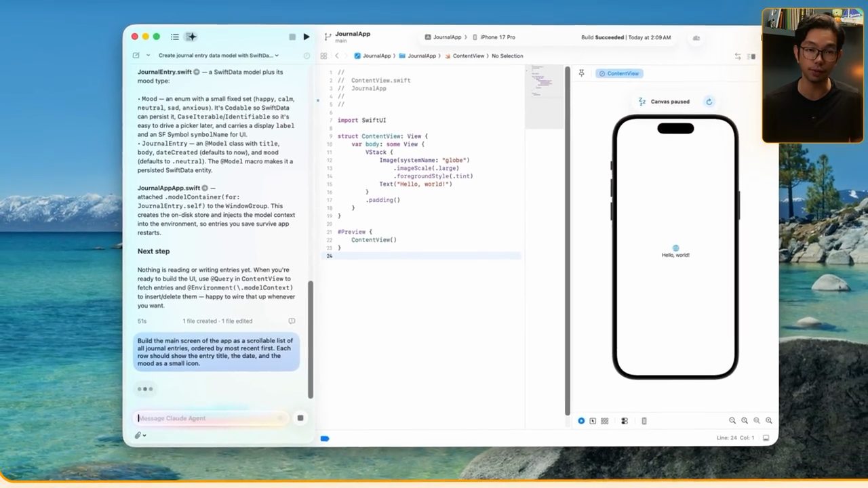Click the editor minimap thumbnail

point(544,96)
